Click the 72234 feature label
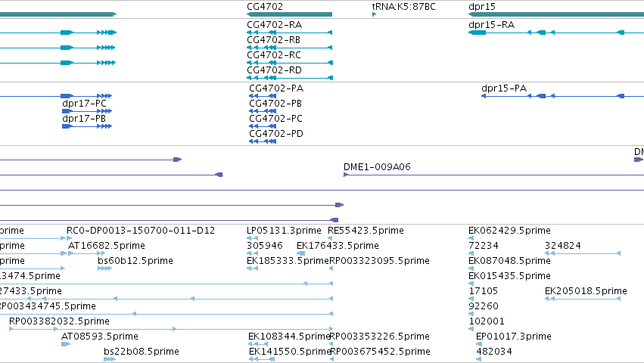644x363 pixels. [484, 246]
